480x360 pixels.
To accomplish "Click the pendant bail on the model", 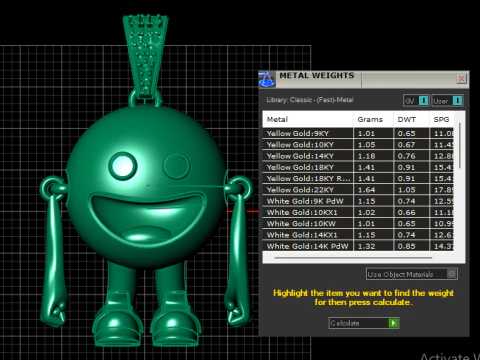I will (x=145, y=57).
